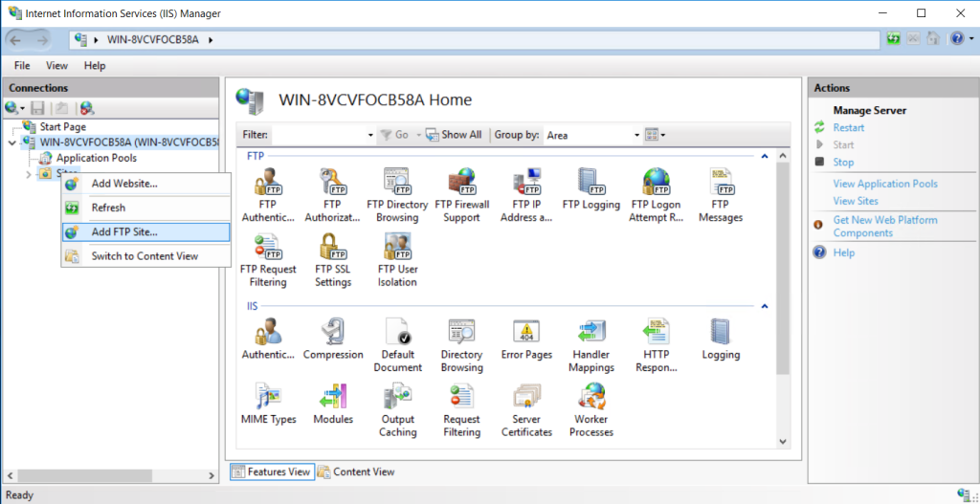Select Application Pools tree item

coord(97,158)
